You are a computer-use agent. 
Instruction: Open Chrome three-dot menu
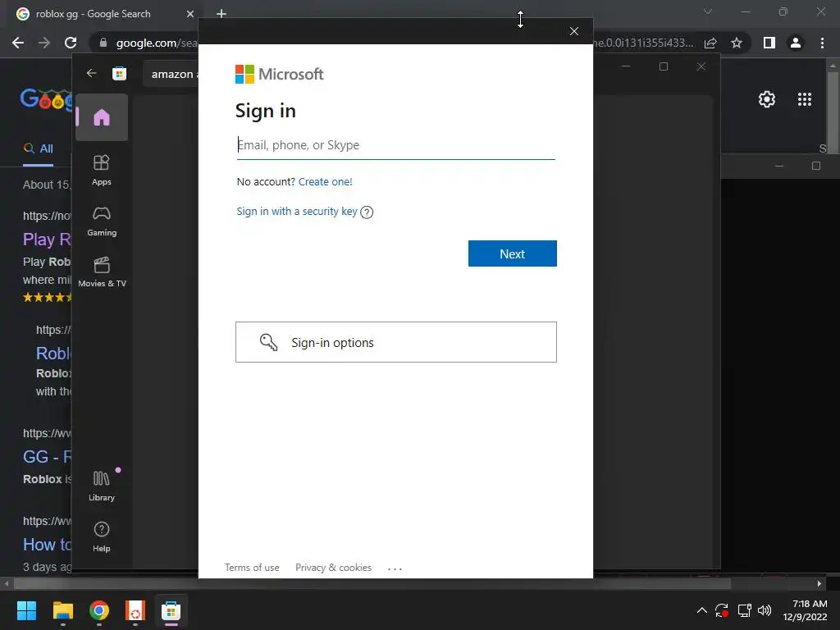[x=822, y=43]
